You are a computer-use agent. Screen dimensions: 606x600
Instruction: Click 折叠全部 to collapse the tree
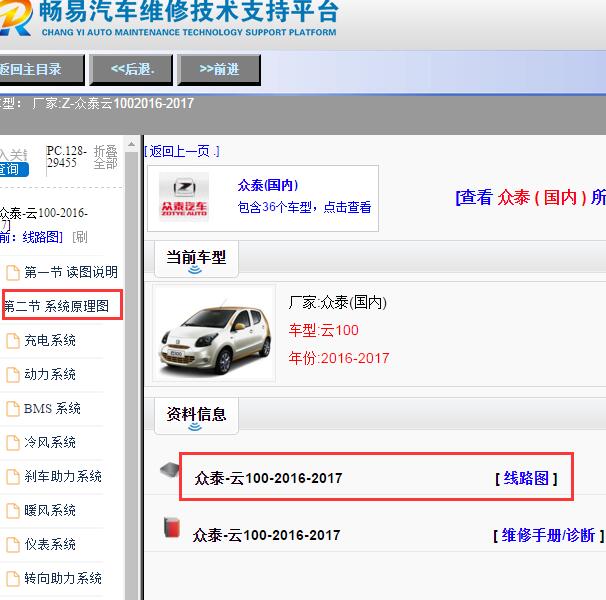click(x=105, y=157)
